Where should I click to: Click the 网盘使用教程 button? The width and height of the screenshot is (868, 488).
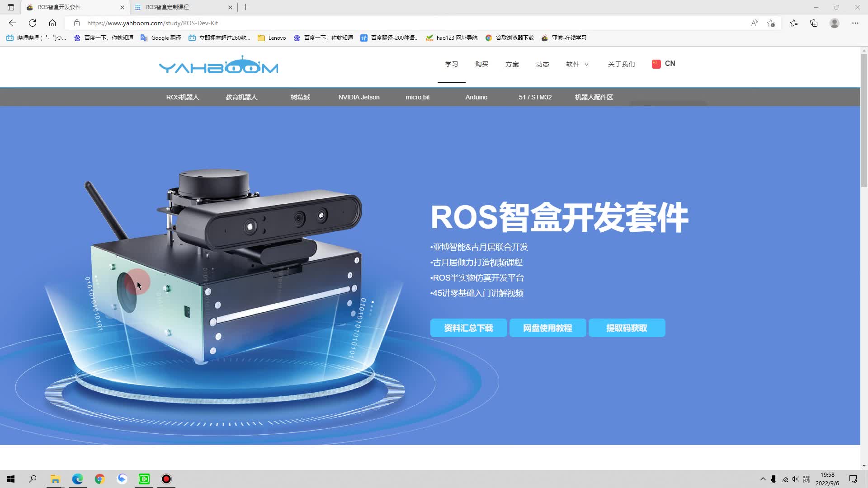click(547, 328)
